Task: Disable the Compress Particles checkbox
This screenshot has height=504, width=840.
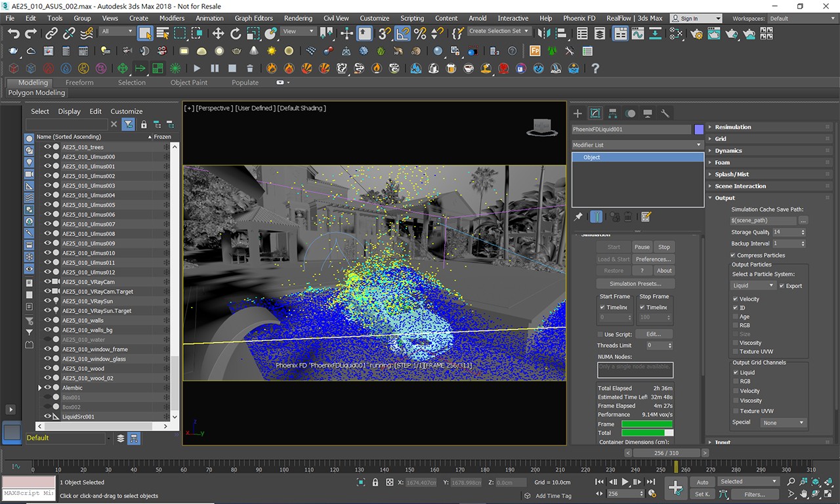Action: coord(732,255)
